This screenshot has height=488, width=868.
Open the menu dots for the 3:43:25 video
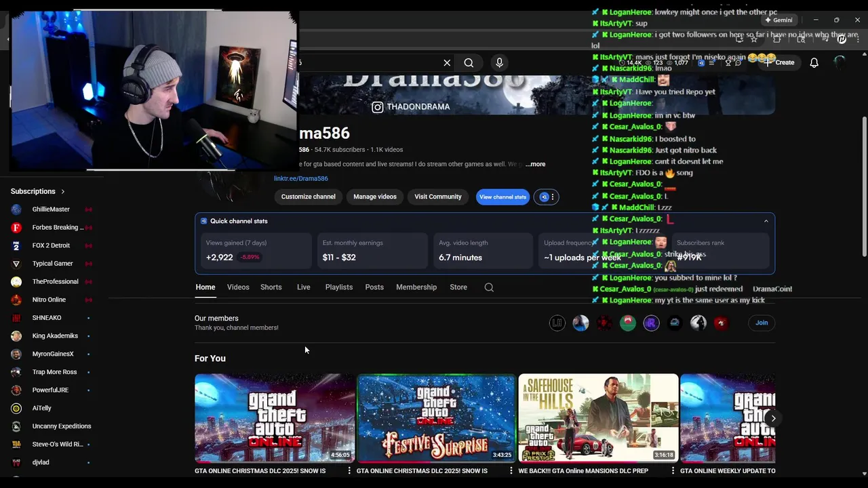pos(511,470)
